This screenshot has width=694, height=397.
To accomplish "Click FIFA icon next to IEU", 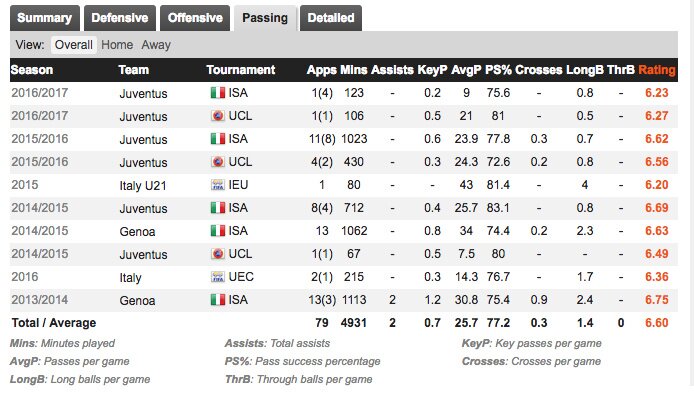I will [x=218, y=185].
